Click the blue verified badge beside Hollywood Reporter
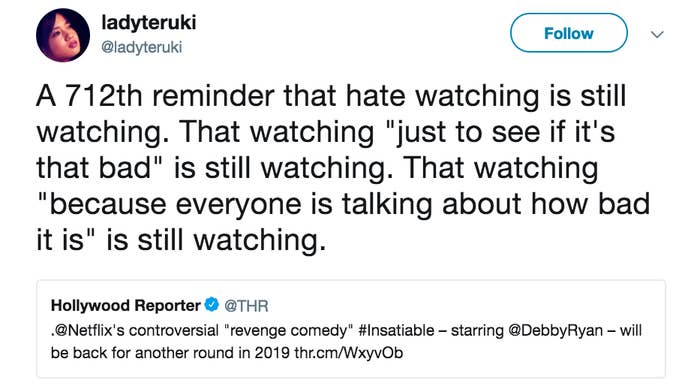 point(212,304)
